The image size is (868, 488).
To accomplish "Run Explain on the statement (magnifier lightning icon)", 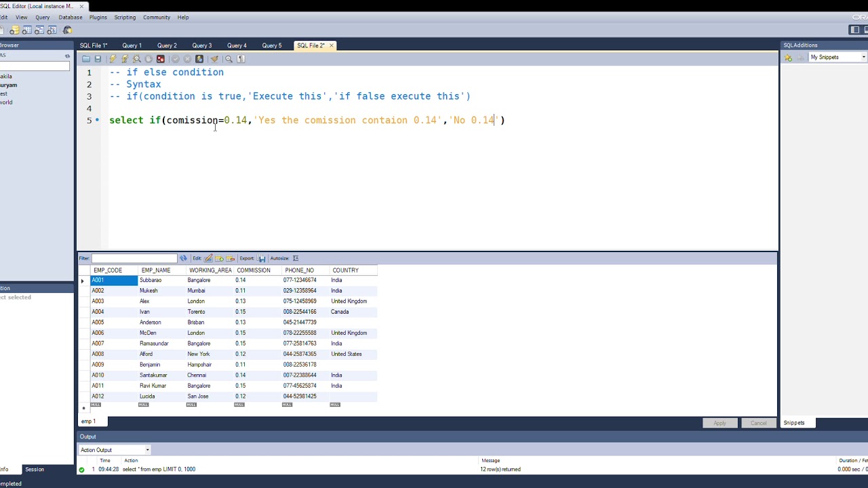I will (x=136, y=59).
